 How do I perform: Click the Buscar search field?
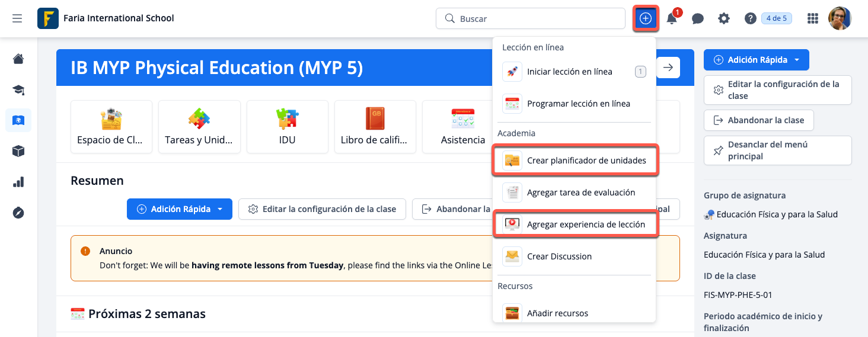click(531, 18)
